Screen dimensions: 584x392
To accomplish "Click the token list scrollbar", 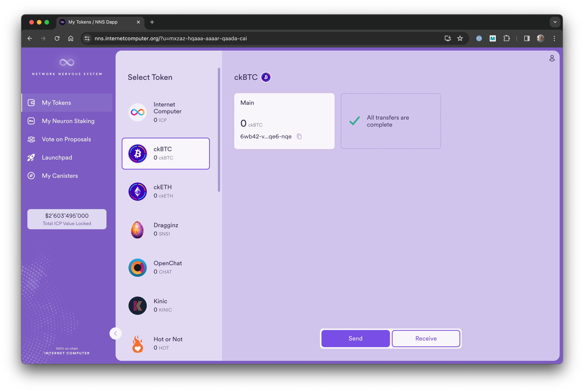I will coord(219,130).
